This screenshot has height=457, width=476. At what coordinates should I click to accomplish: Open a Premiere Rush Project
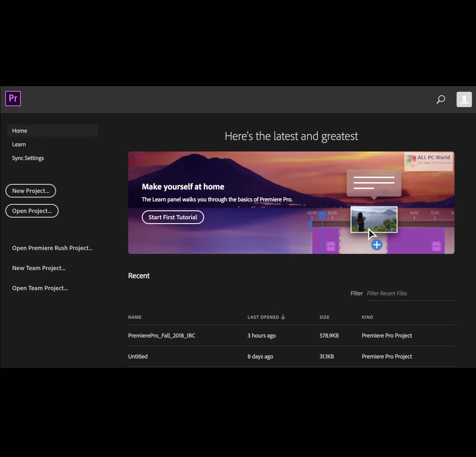52,248
